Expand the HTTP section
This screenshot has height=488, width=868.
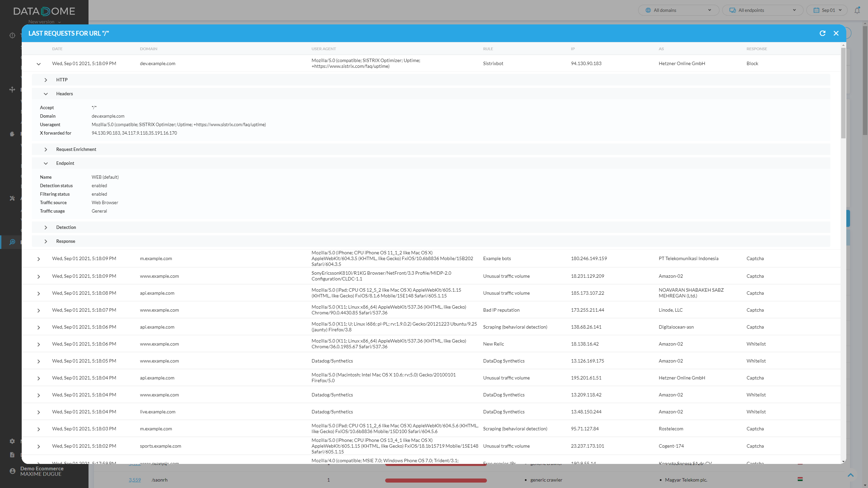coord(46,80)
